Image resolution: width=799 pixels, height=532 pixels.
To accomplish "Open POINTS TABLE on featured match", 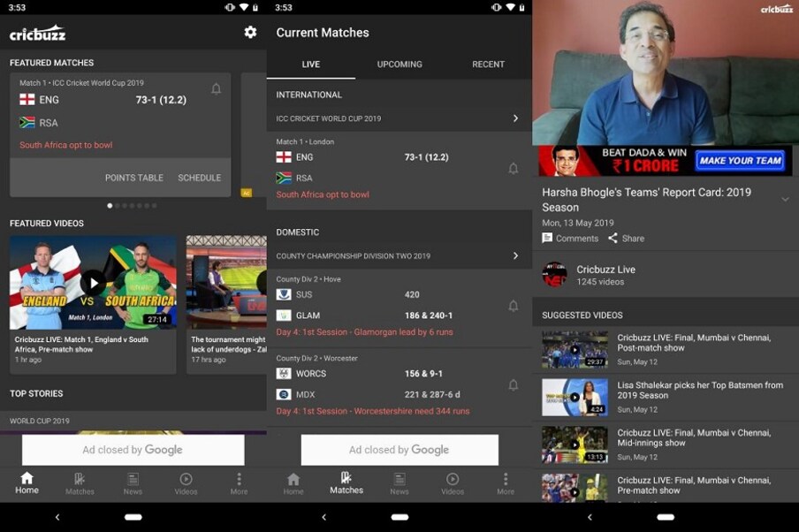I will click(x=134, y=178).
